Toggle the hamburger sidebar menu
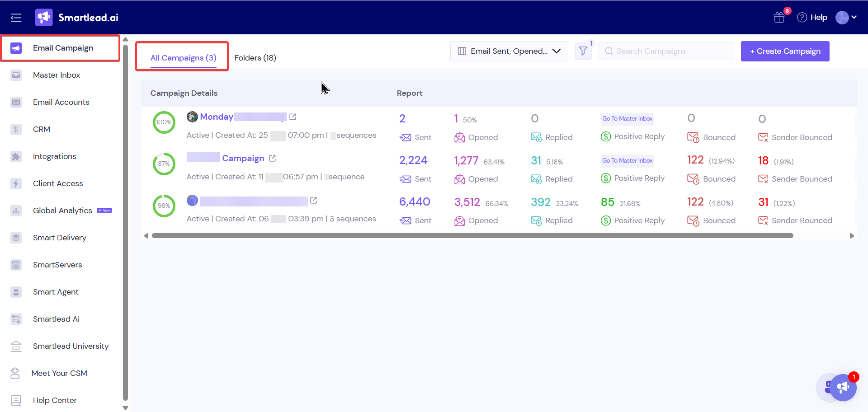The image size is (868, 412). (16, 18)
